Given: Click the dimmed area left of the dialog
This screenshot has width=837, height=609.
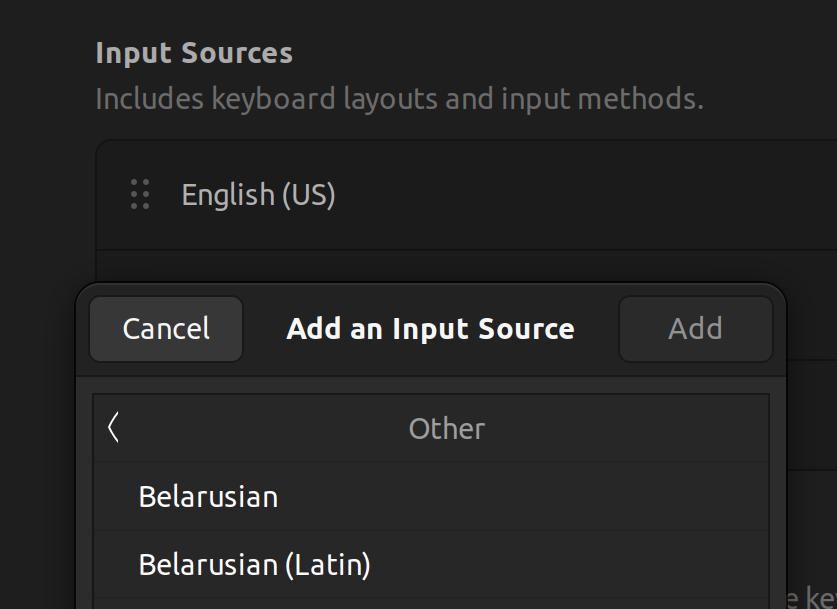Looking at the screenshot, I should pyautogui.click(x=40, y=450).
